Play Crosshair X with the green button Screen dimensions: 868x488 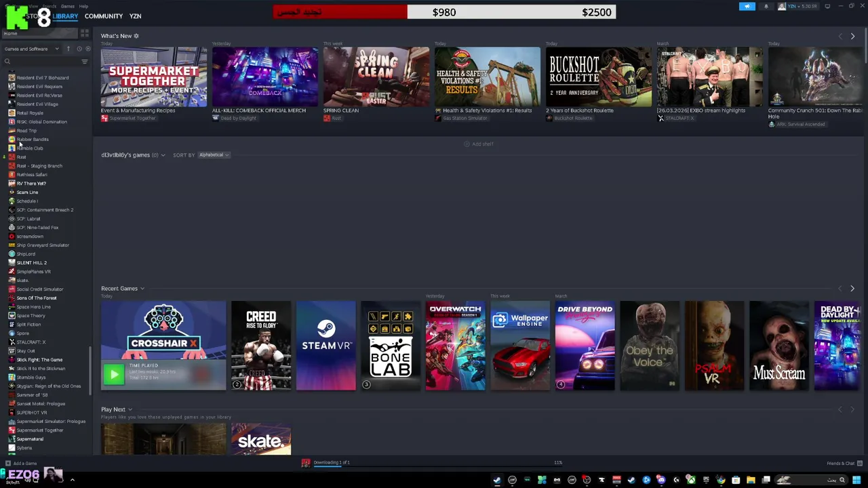[x=114, y=373]
